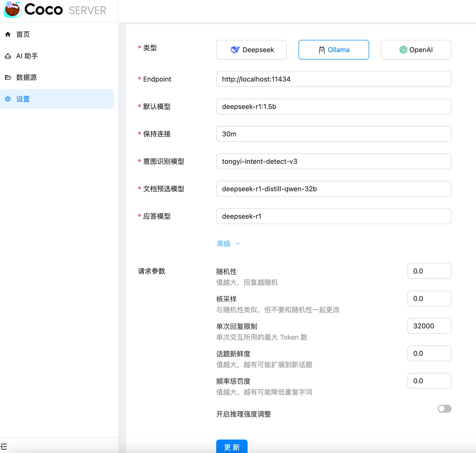Screen dimensions: 476x453
Task: Click the collapse sidebar icon at bottom left
Action: pyautogui.click(x=4, y=446)
